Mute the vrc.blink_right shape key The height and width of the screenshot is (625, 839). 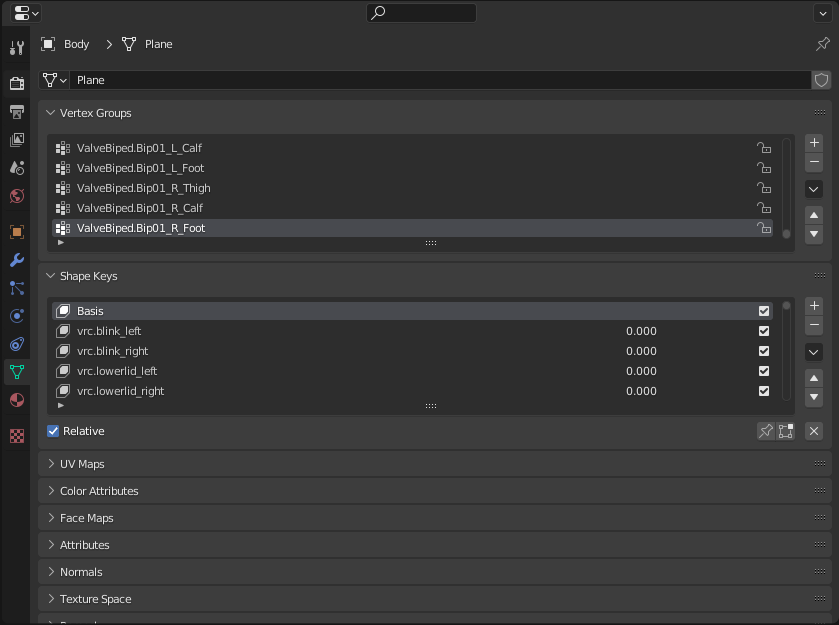[764, 351]
